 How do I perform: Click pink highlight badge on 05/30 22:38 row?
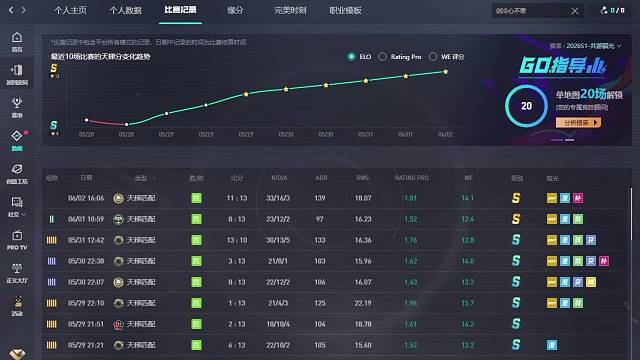point(604,261)
